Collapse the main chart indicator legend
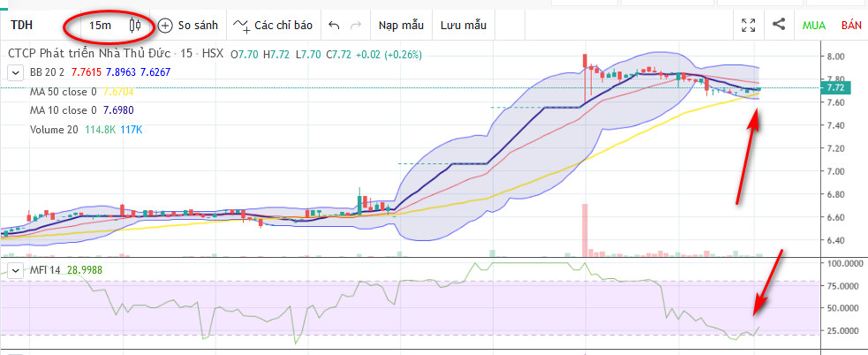This screenshot has width=868, height=355. [16, 72]
